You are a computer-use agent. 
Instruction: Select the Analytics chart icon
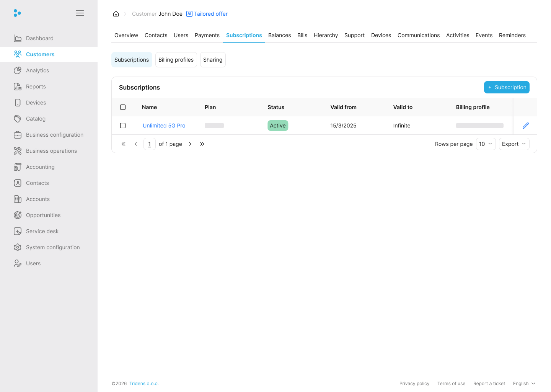(x=18, y=70)
